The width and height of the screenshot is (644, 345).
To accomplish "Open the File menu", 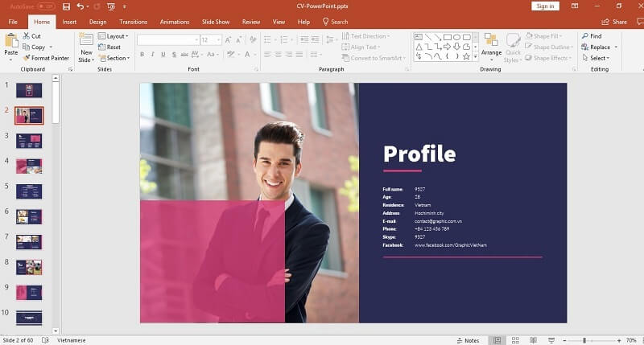I will (13, 22).
